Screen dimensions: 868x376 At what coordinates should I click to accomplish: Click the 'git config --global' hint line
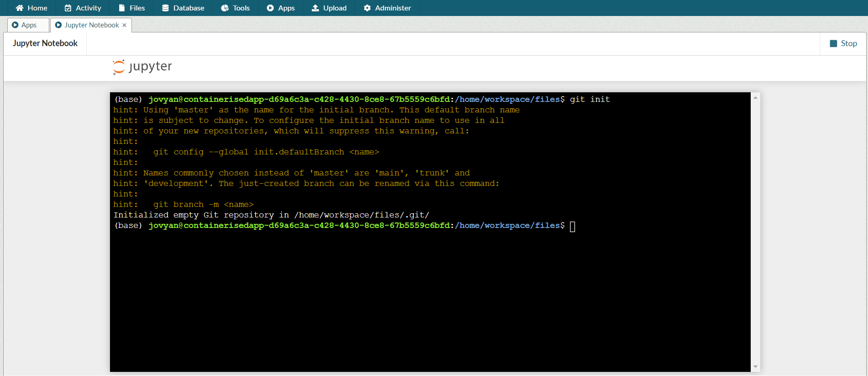[x=266, y=152]
